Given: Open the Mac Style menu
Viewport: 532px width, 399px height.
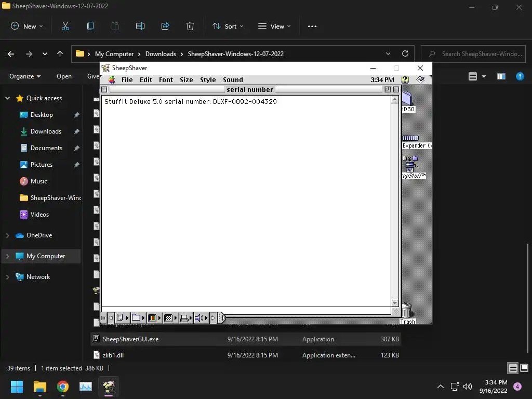Looking at the screenshot, I should click(208, 79).
